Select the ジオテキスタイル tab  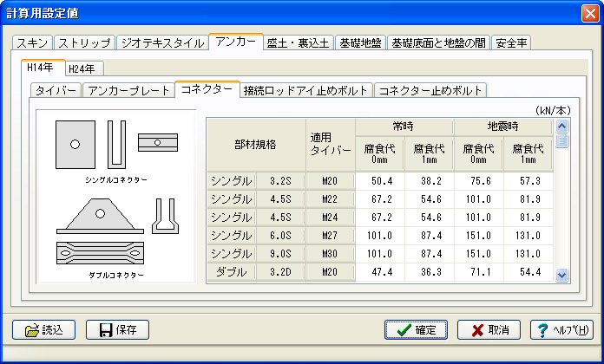tap(162, 42)
